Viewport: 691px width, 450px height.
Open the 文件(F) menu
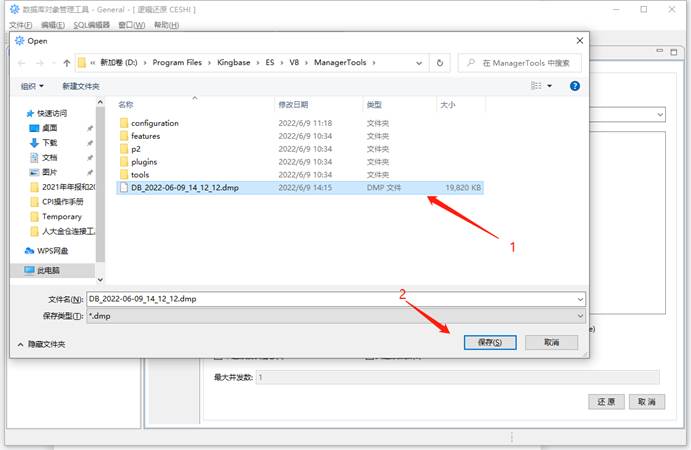click(21, 25)
